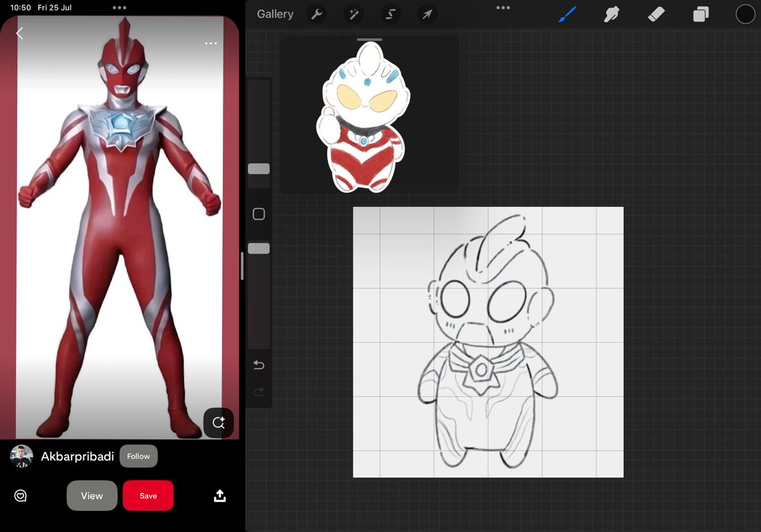Tap the Ultraman pin image
761x532 pixels.
(120, 227)
